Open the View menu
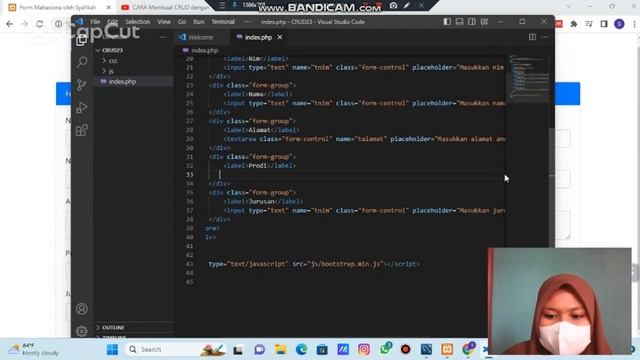640x360 pixels. 164,22
